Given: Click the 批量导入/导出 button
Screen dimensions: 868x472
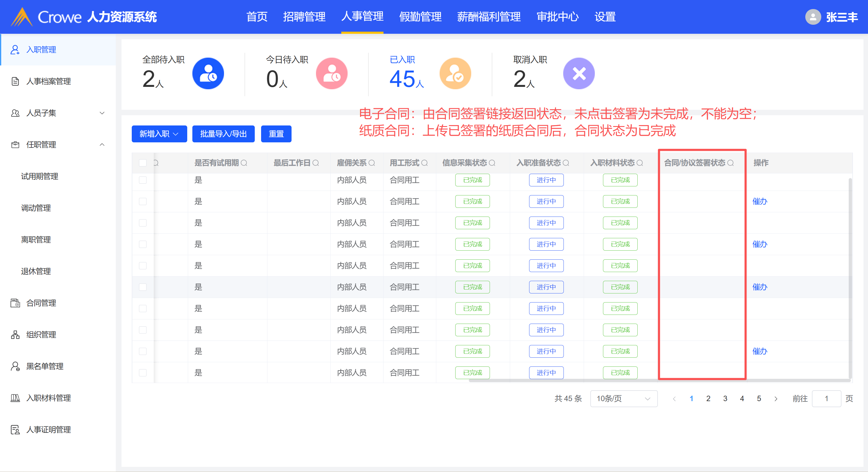Looking at the screenshot, I should (x=223, y=134).
